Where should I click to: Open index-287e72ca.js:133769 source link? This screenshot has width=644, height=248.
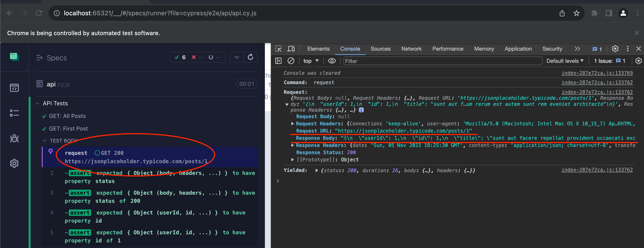[x=597, y=73]
